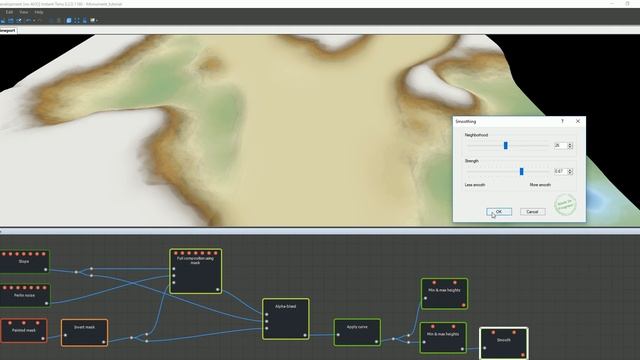Screen dimensions: 640x360
Task: Click wire junction point after Invert mask
Action: pos(131,338)
